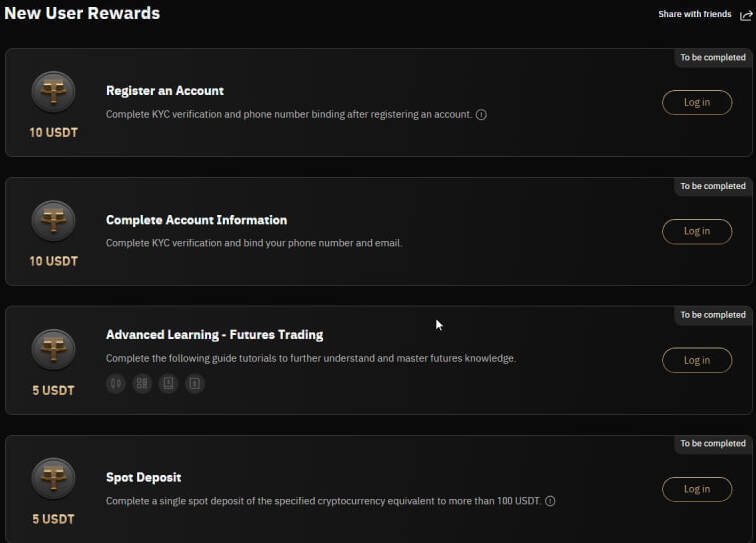This screenshot has width=756, height=543.
Task: Open first tutorial icon under Futures Trading
Action: tap(116, 383)
